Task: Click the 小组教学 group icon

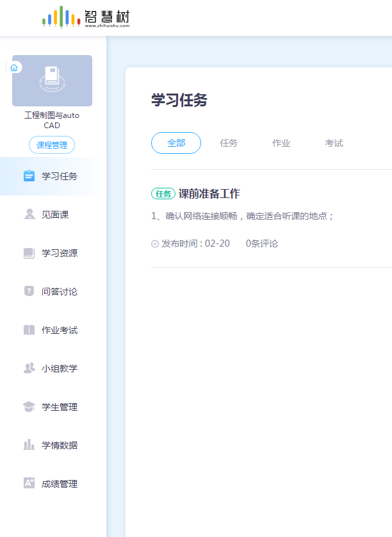Action: pos(29,368)
